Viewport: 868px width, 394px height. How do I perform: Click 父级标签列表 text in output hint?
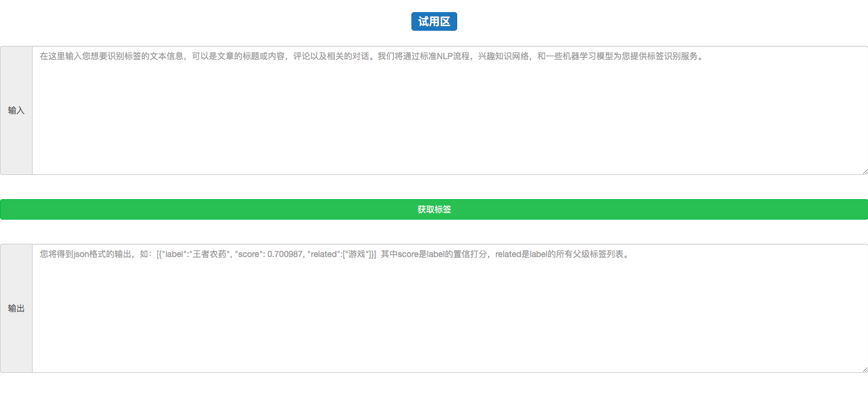coord(598,255)
